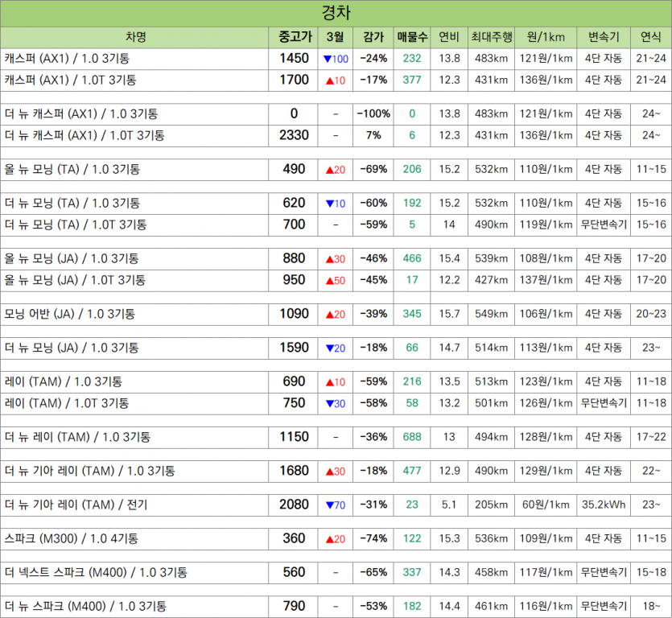
Task: Select the 매물수 column header
Action: (412, 37)
